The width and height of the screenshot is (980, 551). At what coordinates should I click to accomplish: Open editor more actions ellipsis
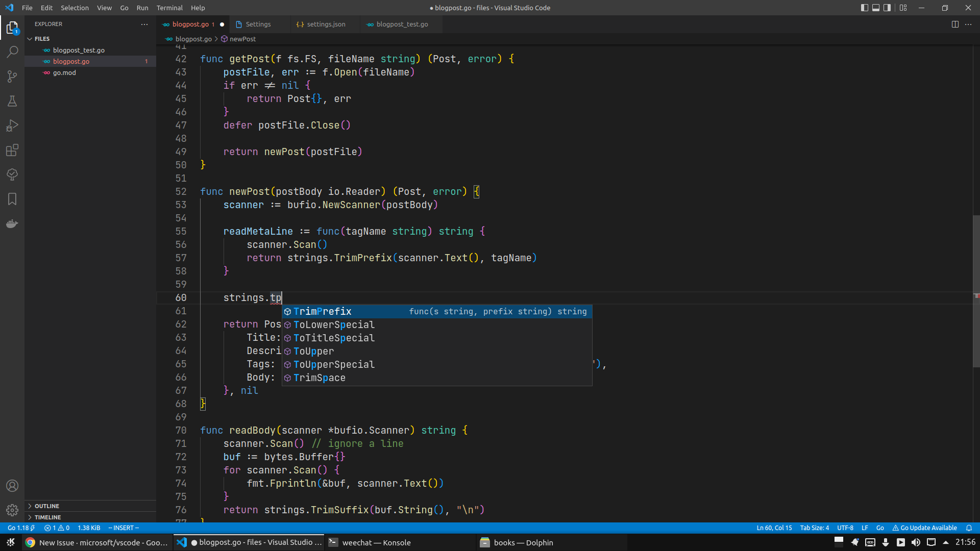point(968,24)
